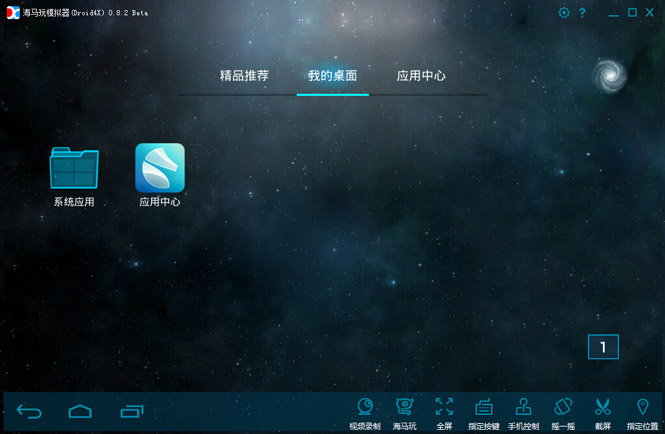
Task: Go to the 应用中心 tab
Action: click(421, 76)
